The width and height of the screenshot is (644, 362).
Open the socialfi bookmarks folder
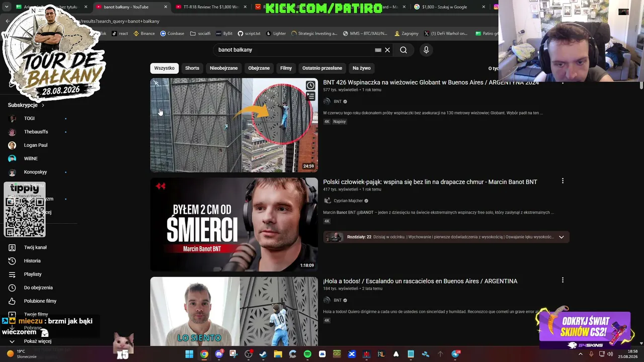tap(200, 34)
